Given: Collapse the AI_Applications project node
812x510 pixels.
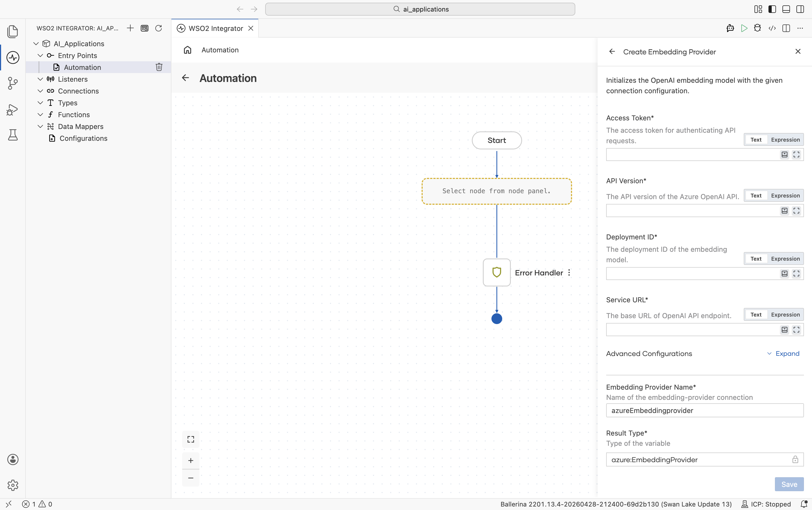Looking at the screenshot, I should [x=36, y=44].
